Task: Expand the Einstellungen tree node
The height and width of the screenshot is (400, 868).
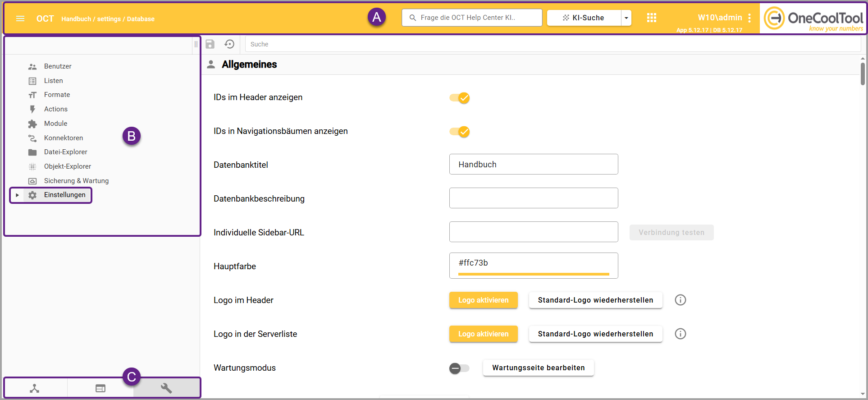Action: tap(17, 195)
